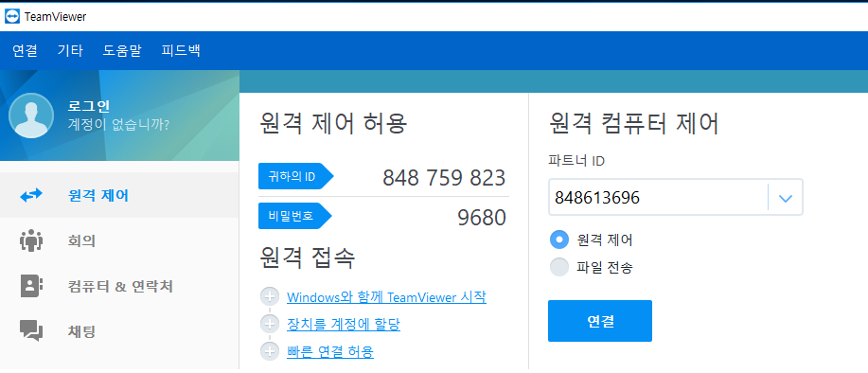Screen dimensions: 868x373
Task: Click the 원격 컴퓨터 제어 heading
Action: pyautogui.click(x=634, y=123)
